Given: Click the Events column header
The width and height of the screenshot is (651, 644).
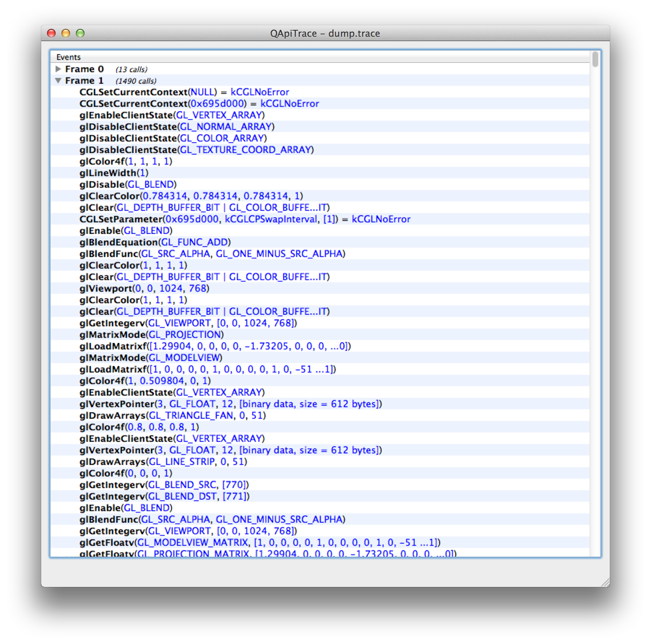Looking at the screenshot, I should click(x=69, y=57).
